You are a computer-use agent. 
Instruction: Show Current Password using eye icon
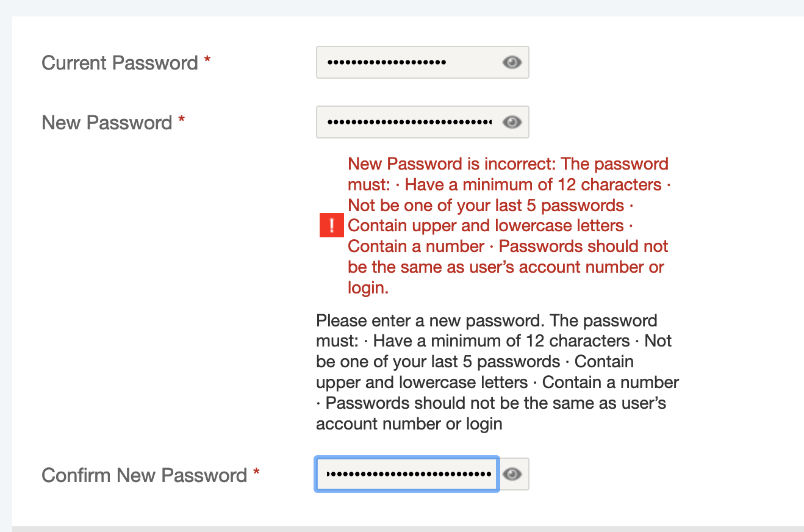512,62
